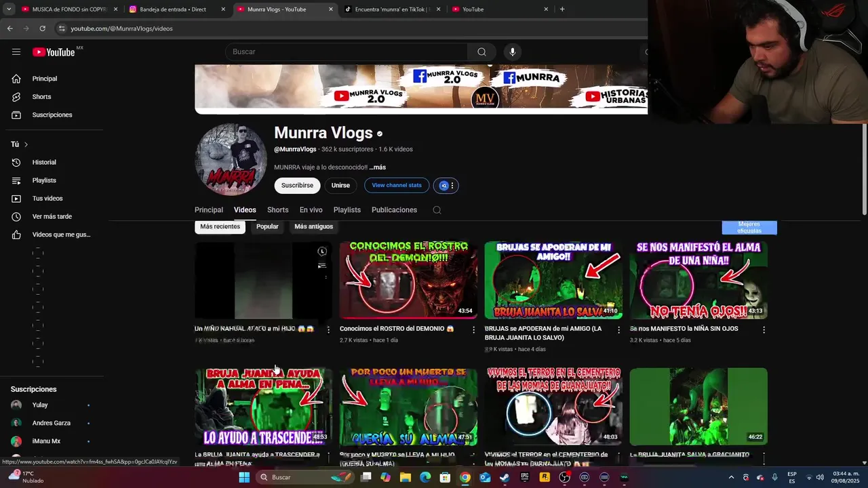This screenshot has height=488, width=868.
Task: Open the YouTube hamburger guide menu
Action: [16, 52]
